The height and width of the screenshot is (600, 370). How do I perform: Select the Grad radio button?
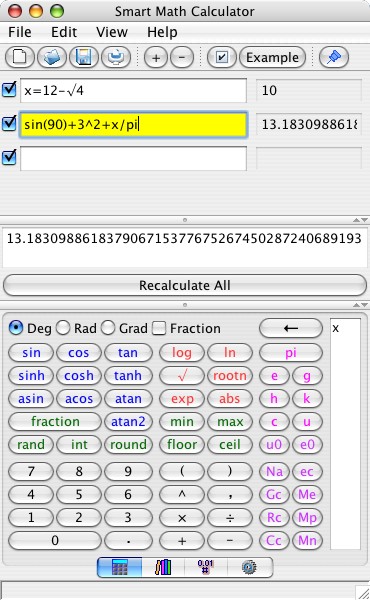[108, 328]
